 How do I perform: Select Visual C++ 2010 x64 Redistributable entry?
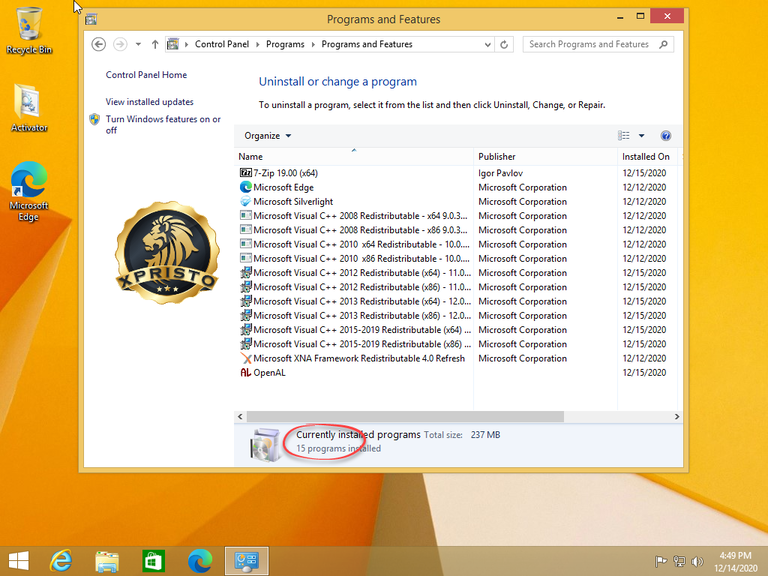click(458, 244)
